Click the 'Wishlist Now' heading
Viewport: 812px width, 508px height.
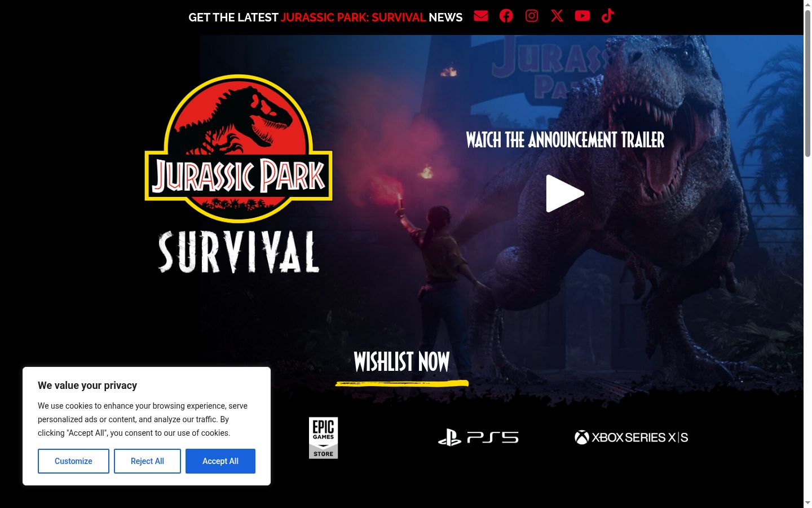click(x=401, y=362)
